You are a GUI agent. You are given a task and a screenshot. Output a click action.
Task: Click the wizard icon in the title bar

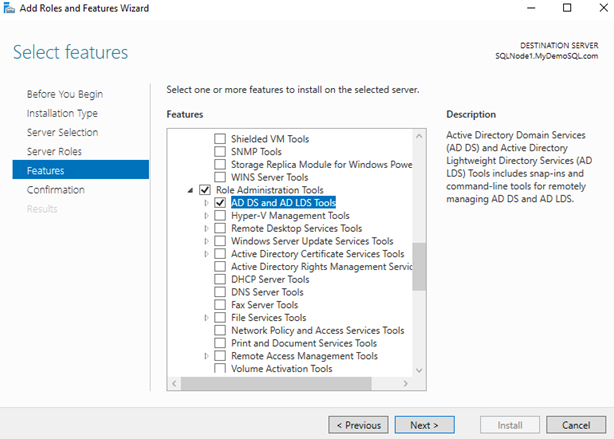(x=10, y=8)
